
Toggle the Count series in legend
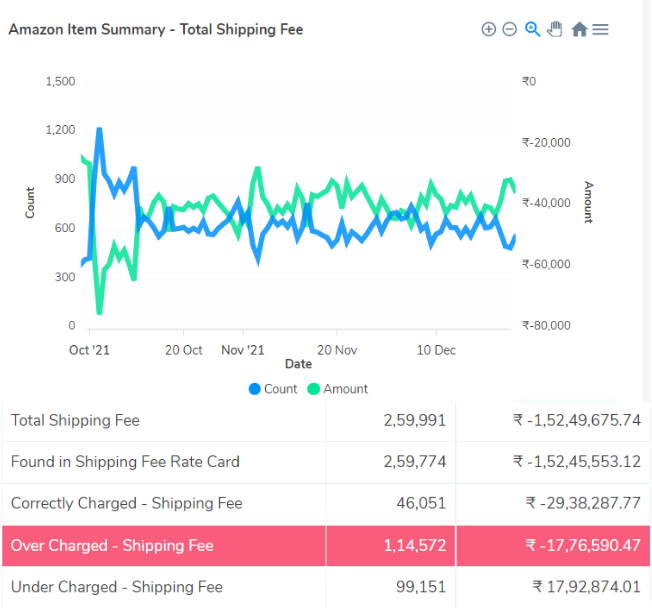coord(273,389)
